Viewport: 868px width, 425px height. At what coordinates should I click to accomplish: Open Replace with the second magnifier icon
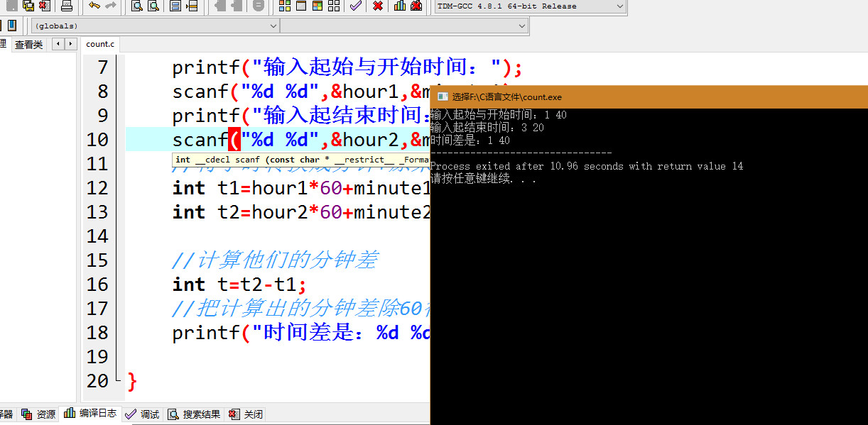point(153,6)
